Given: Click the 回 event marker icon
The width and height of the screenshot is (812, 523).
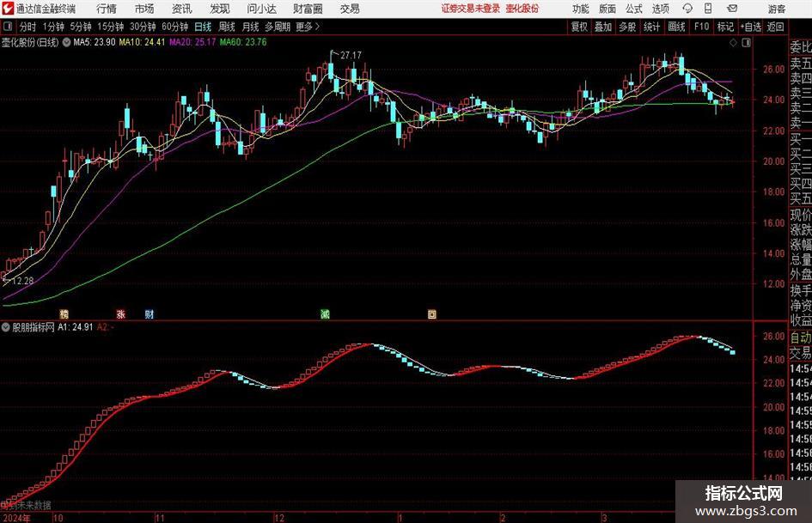Looking at the screenshot, I should (x=432, y=313).
